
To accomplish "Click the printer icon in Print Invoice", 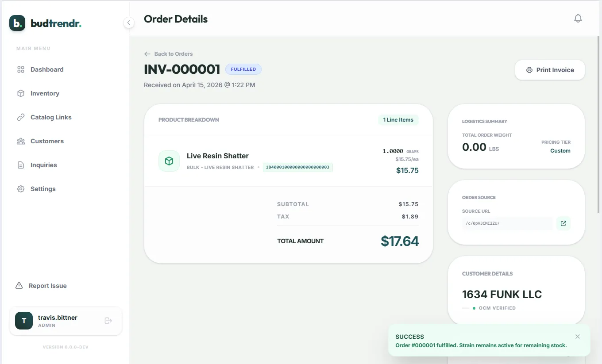I will point(529,70).
